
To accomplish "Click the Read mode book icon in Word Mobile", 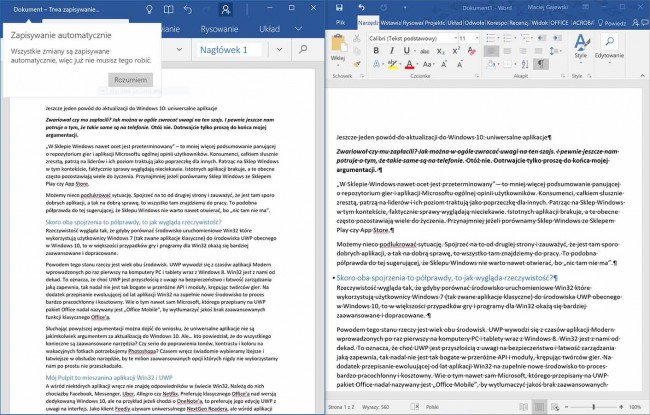I will click(168, 9).
